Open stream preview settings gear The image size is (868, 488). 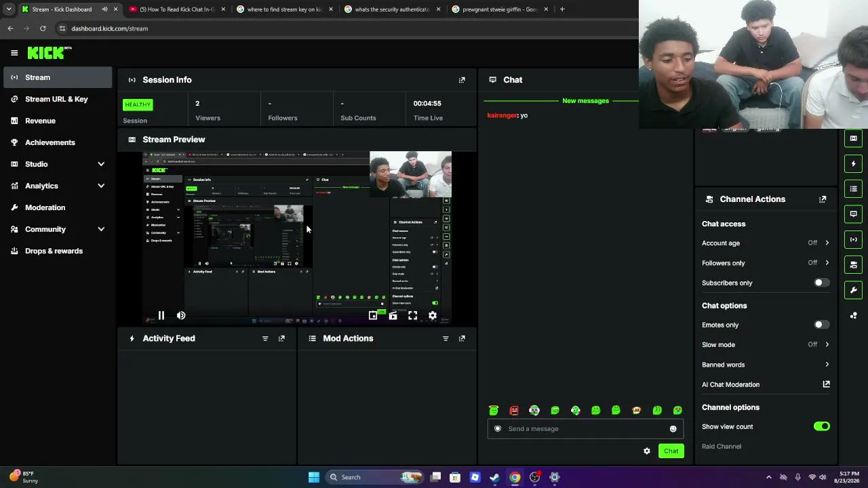(433, 315)
